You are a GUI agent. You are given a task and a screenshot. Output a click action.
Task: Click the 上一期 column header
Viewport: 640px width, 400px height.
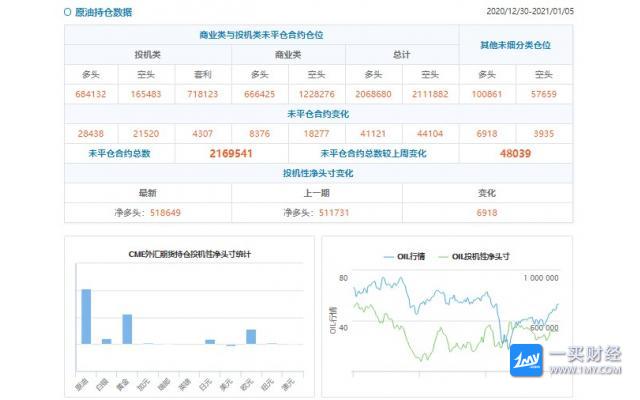coord(317,193)
